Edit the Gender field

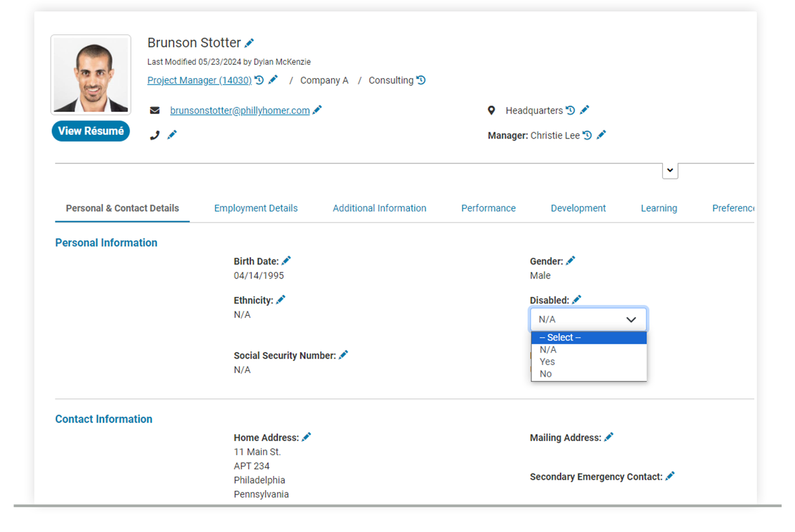pyautogui.click(x=570, y=260)
